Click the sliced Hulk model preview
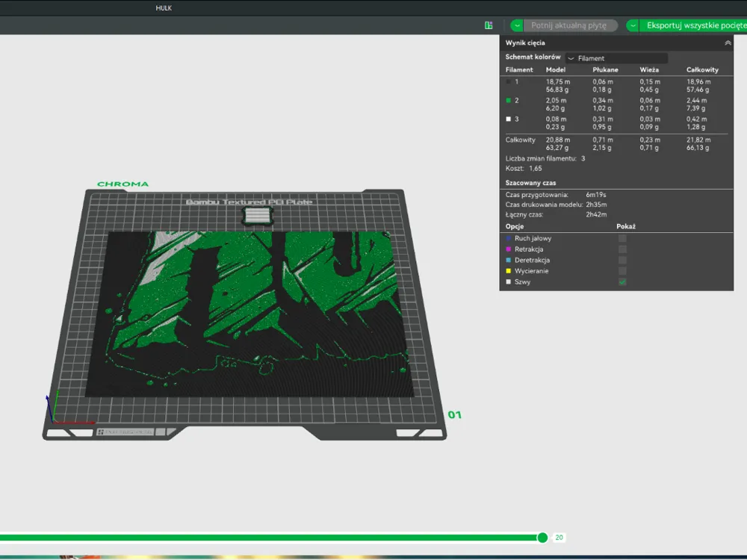This screenshot has width=747, height=560. (x=250, y=314)
